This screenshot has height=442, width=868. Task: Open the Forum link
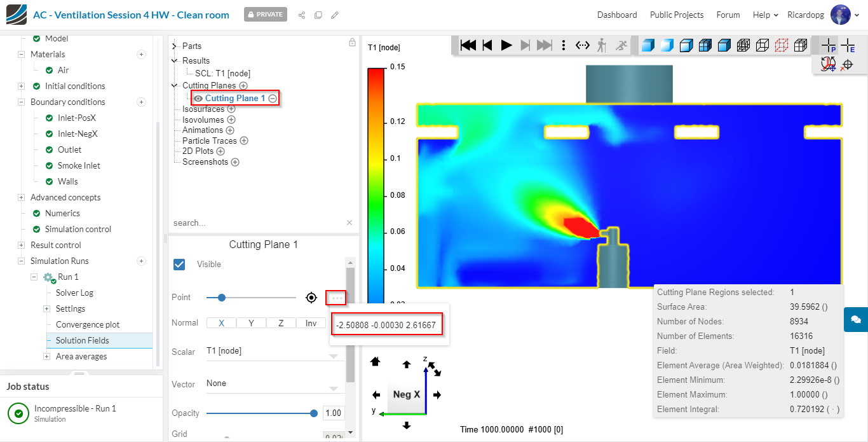tap(728, 15)
